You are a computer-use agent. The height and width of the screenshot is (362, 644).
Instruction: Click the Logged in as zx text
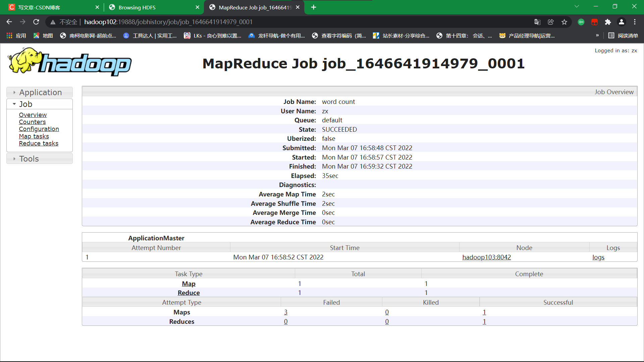[x=616, y=51]
